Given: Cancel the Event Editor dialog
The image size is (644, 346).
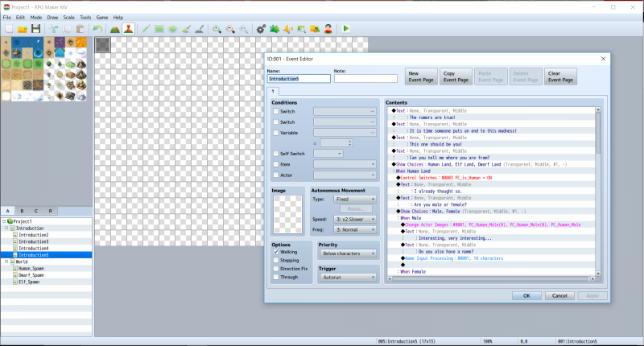Looking at the screenshot, I should [x=559, y=295].
